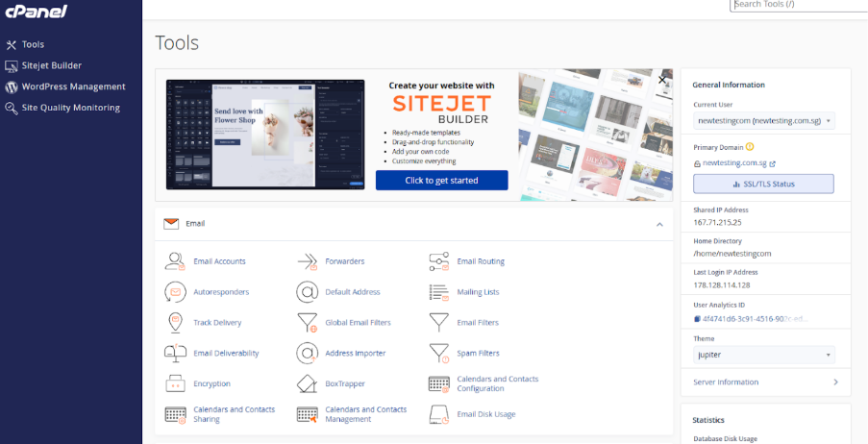Open the Current User dropdown
Viewport: 868px width, 444px height.
click(763, 121)
